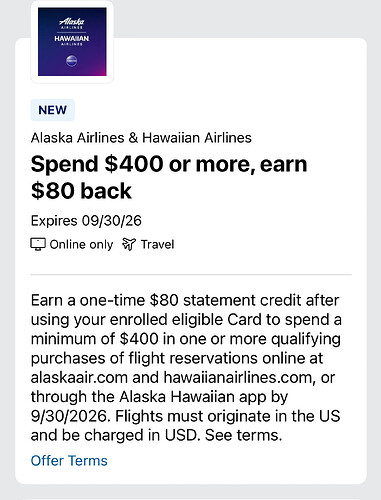Open the Offer Terms link
The width and height of the screenshot is (381, 500).
[x=69, y=461]
